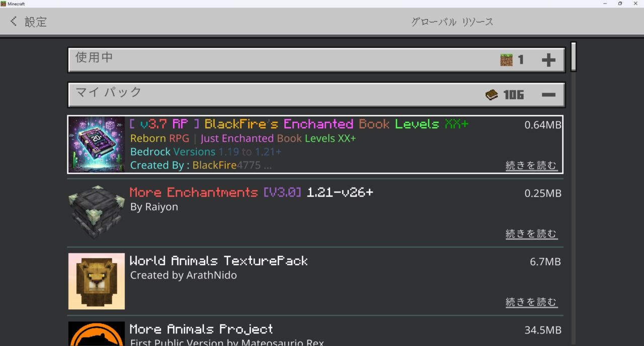This screenshot has height=346, width=644.
Task: Click 続きを読む for BlackFire's Enchanted Book
Action: coord(531,165)
